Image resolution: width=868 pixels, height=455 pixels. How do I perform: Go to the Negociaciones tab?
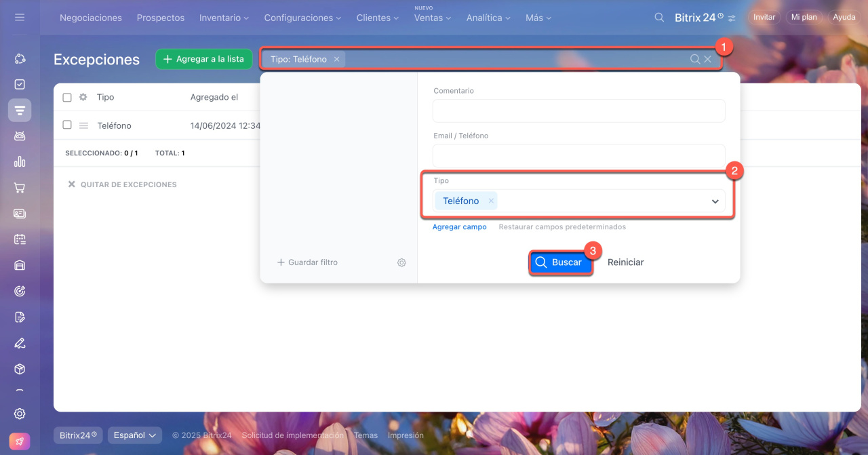click(x=91, y=18)
